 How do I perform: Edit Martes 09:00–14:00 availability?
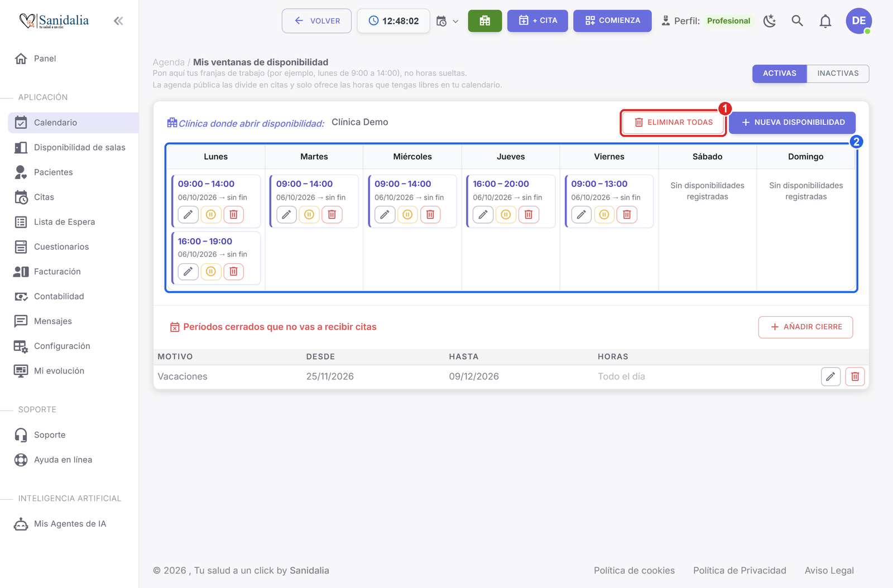coord(286,215)
